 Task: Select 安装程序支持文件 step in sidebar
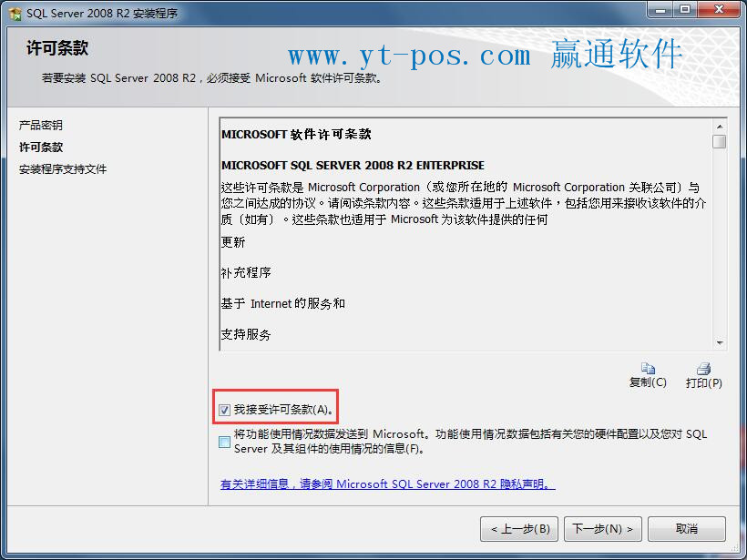coord(63,169)
